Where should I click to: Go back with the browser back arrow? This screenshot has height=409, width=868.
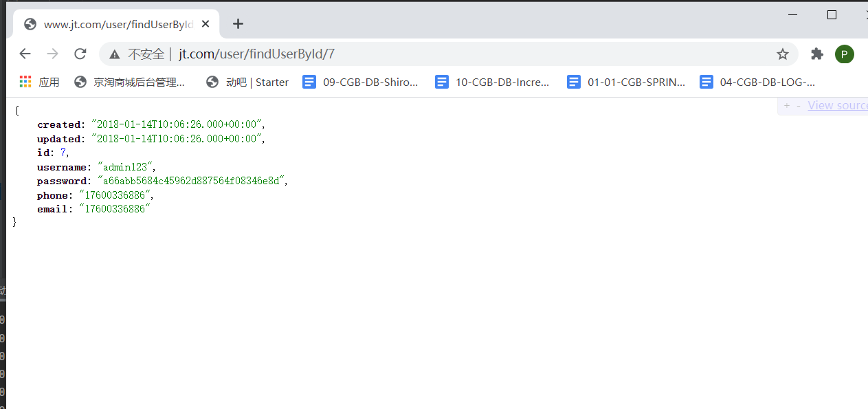(x=25, y=54)
